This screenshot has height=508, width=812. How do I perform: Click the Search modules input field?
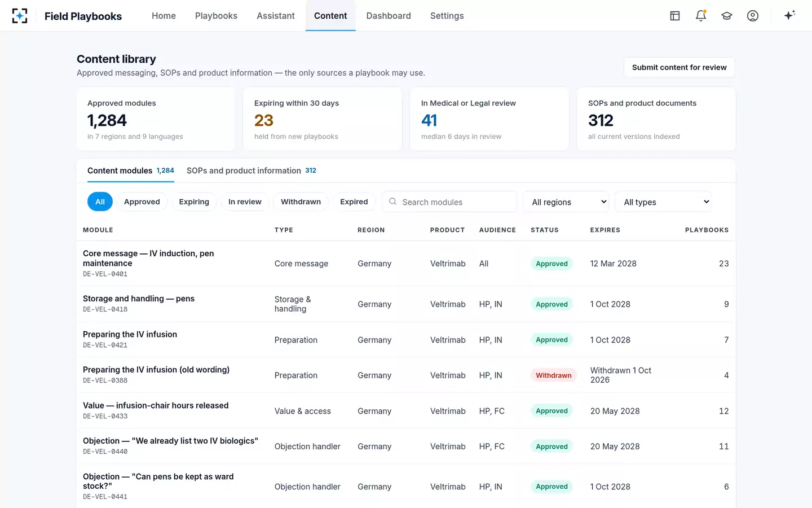(x=449, y=202)
